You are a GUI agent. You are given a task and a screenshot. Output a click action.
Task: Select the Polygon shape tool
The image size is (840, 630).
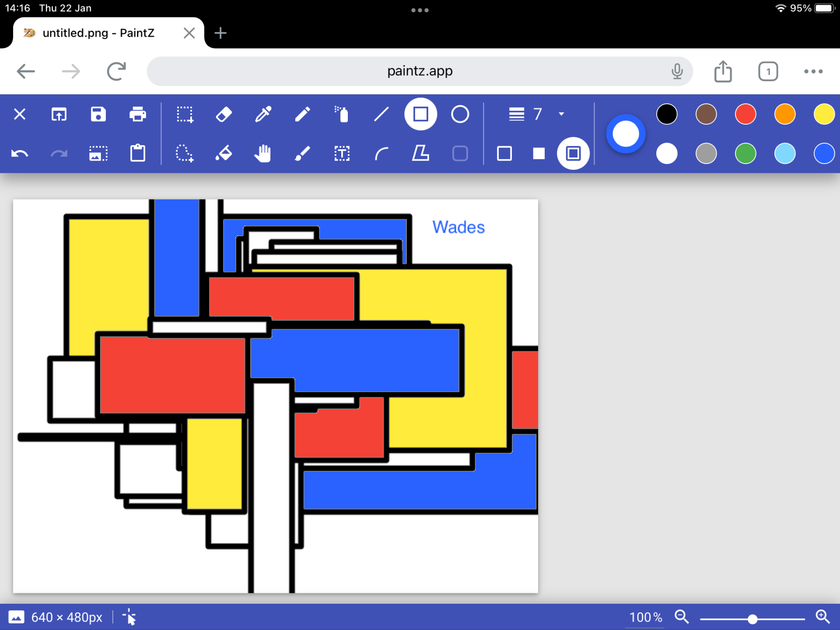click(x=420, y=154)
